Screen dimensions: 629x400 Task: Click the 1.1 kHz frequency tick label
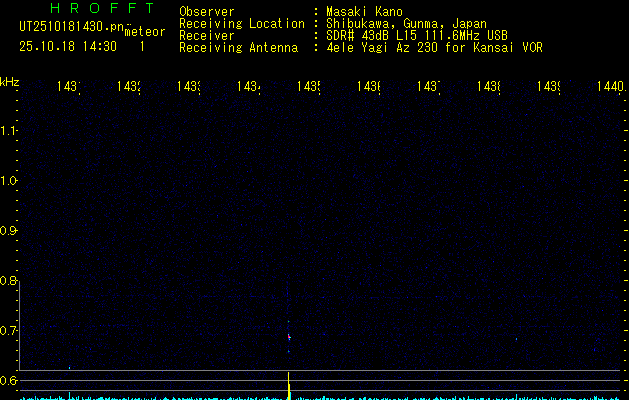click(x=8, y=130)
